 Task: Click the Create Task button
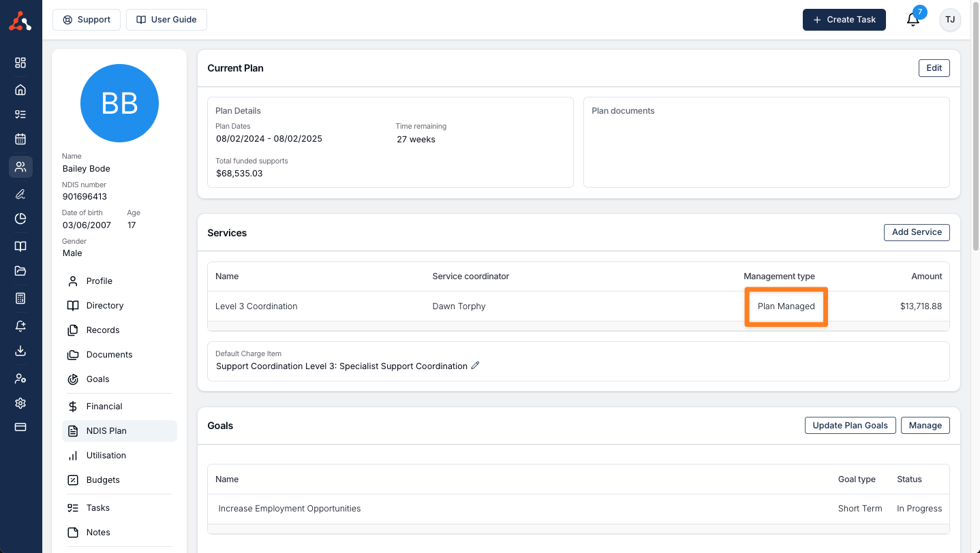tap(844, 20)
